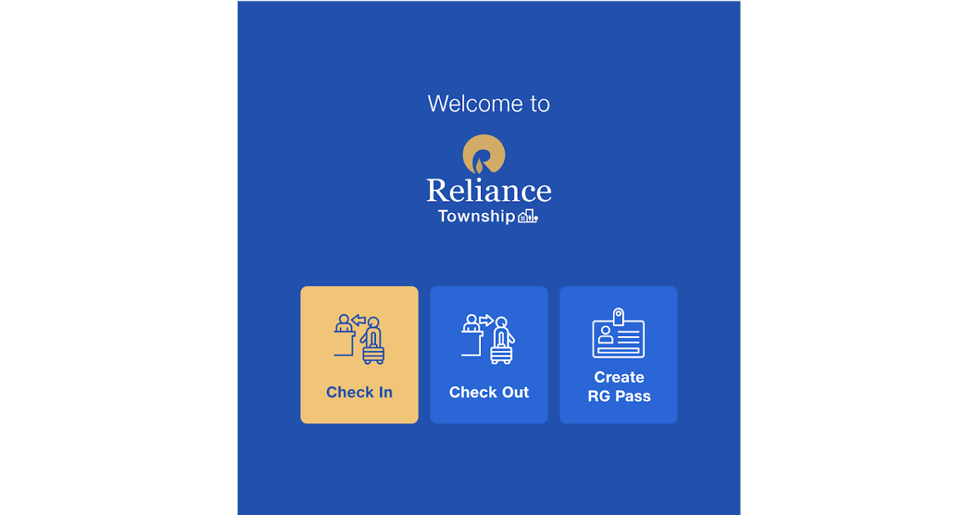The height and width of the screenshot is (515, 980).
Task: Click the suitcase in the Check In icon
Action: [373, 353]
